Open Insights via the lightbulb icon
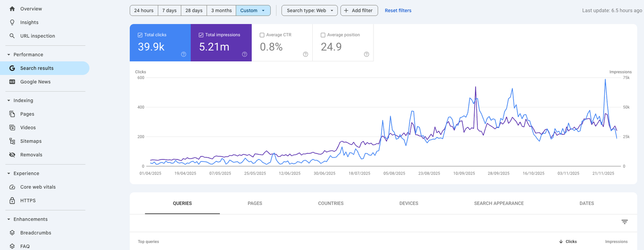Image resolution: width=644 pixels, height=250 pixels. [12, 23]
